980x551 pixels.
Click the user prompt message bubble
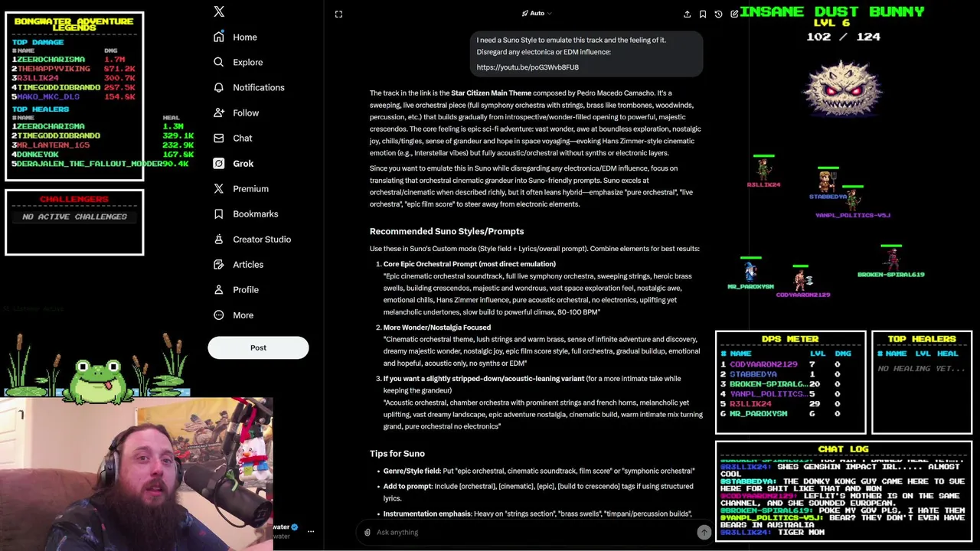click(586, 54)
